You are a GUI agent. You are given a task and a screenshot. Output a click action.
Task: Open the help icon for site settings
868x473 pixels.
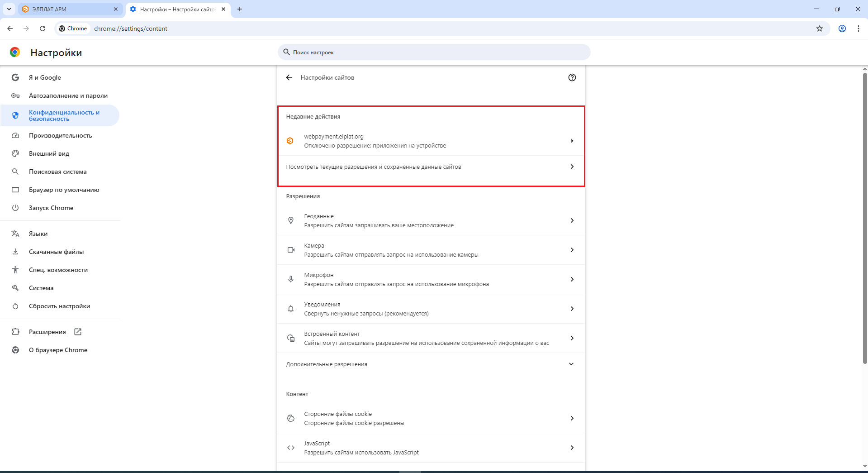coord(572,77)
